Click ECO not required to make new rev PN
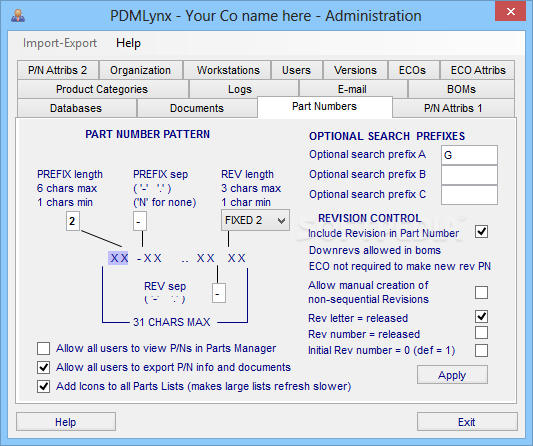This screenshot has height=446, width=533. pyautogui.click(x=400, y=266)
